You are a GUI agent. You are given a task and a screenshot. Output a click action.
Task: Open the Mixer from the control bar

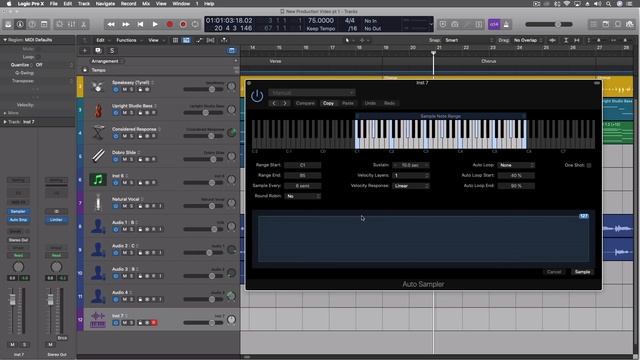pos(71,24)
